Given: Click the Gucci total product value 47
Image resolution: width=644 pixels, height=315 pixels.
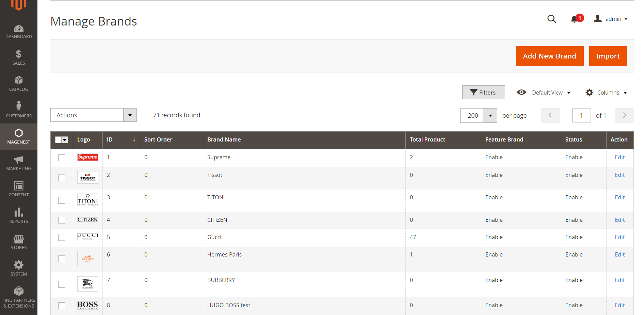Looking at the screenshot, I should click(x=413, y=237).
